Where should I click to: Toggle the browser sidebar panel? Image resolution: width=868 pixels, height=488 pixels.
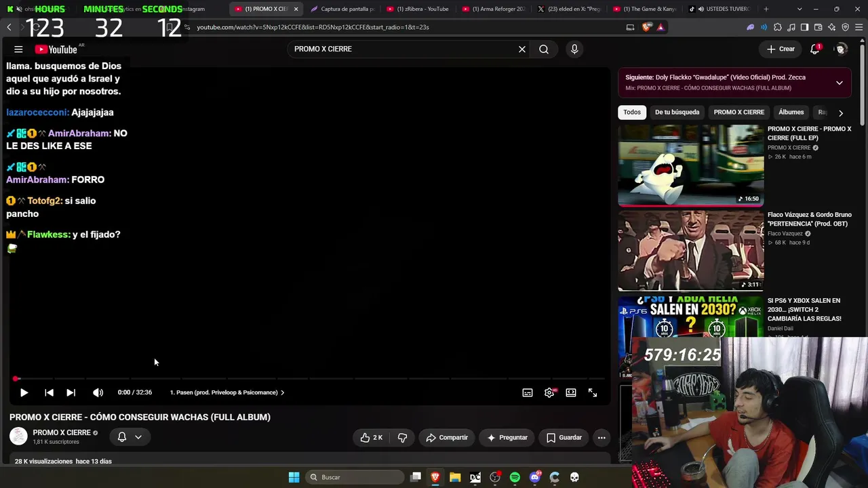[805, 27]
